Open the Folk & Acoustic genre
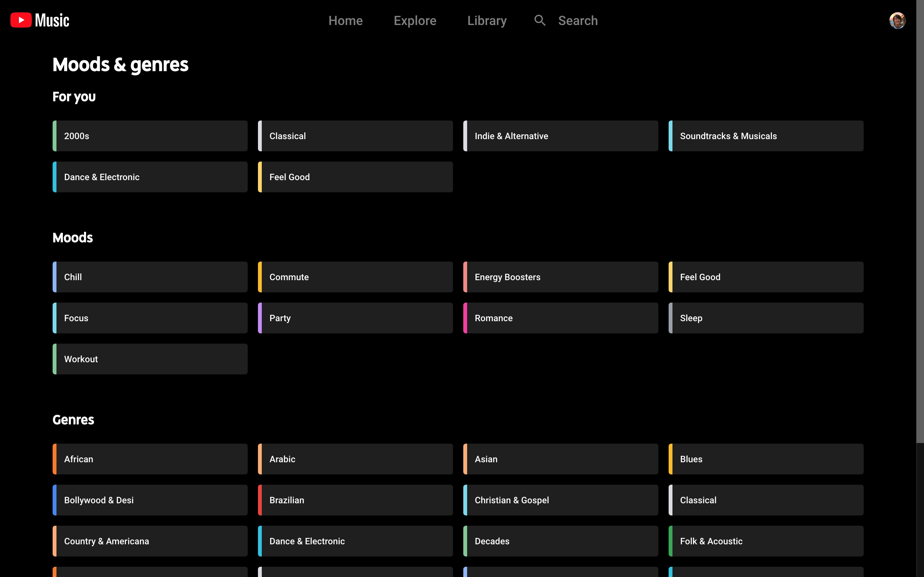The width and height of the screenshot is (924, 577). click(x=766, y=541)
